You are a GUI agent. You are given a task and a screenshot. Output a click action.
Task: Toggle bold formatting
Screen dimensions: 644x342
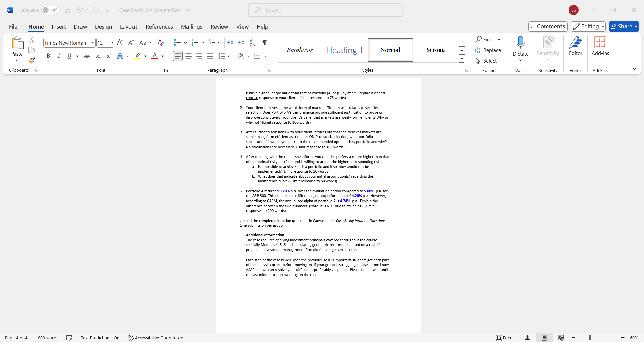[x=48, y=56]
